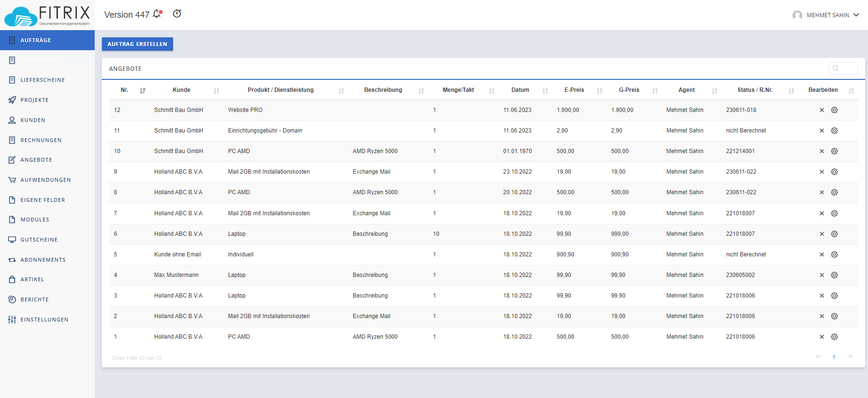
Task: Remove row 9 with X icon
Action: [x=822, y=172]
